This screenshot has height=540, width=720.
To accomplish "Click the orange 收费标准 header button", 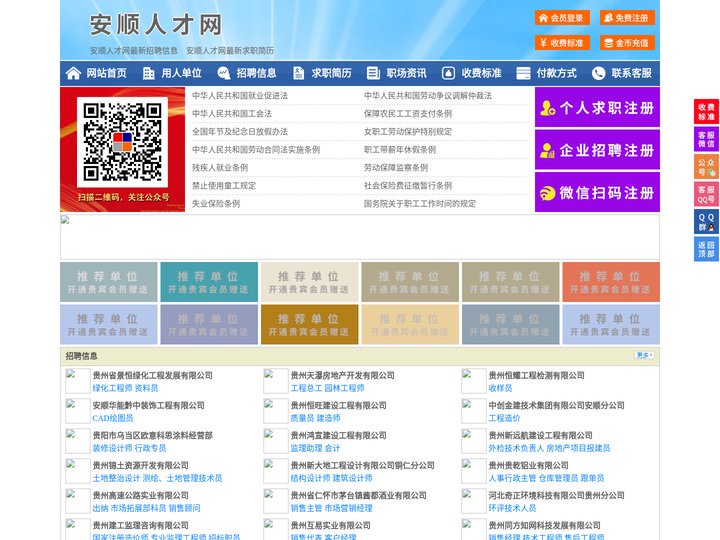I will pos(562,43).
